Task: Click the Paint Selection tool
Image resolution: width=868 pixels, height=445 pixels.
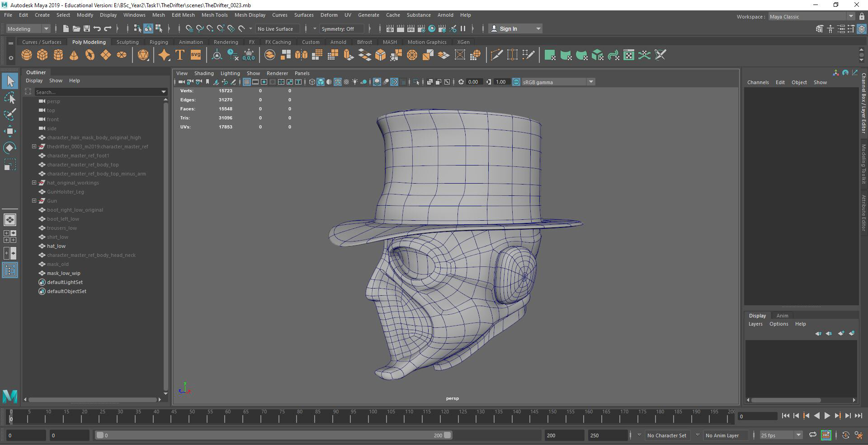Action: pos(9,114)
